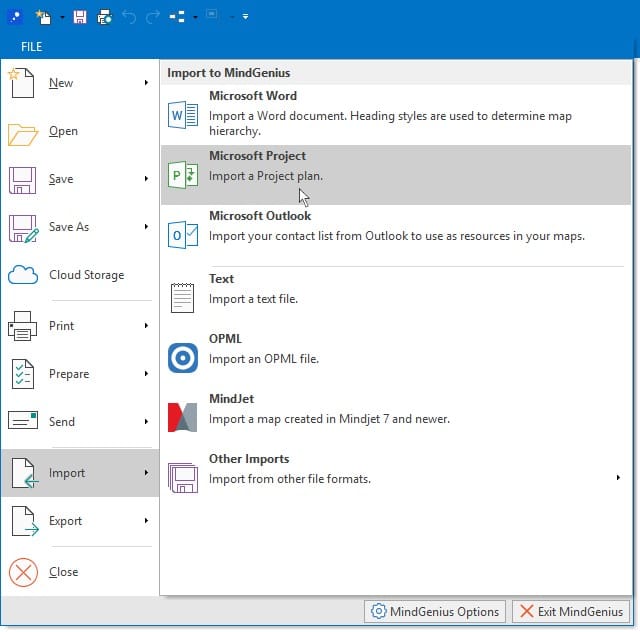The height and width of the screenshot is (632, 640).
Task: Expand the Save submenu arrow
Action: (x=146, y=179)
